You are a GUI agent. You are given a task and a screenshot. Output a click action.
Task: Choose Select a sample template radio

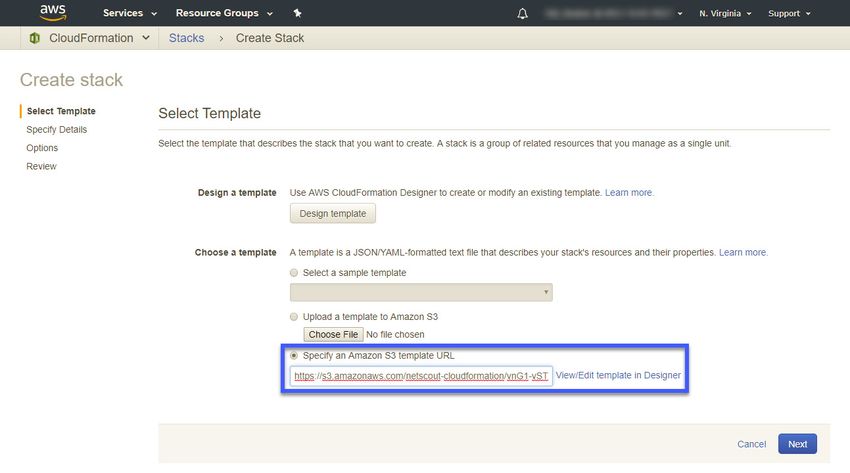294,273
